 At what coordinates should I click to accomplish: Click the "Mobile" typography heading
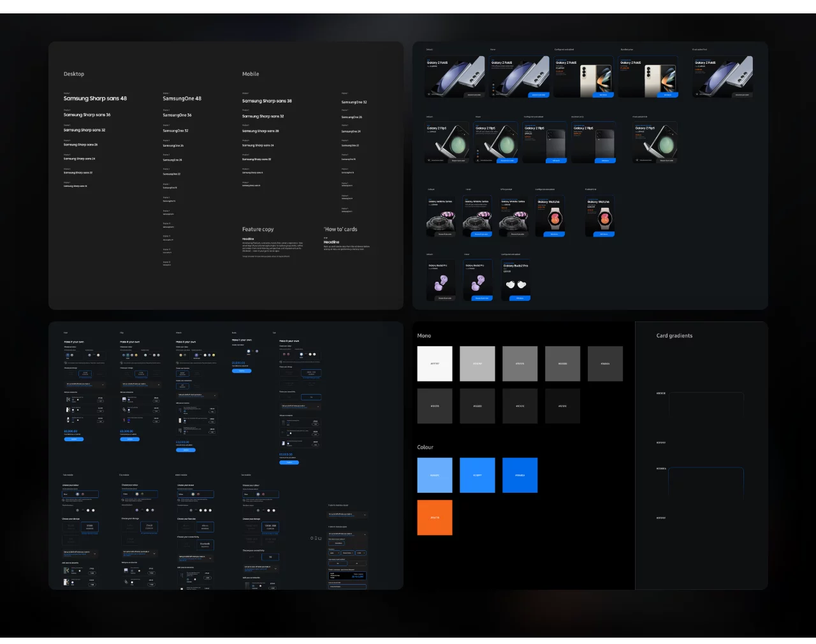251,74
